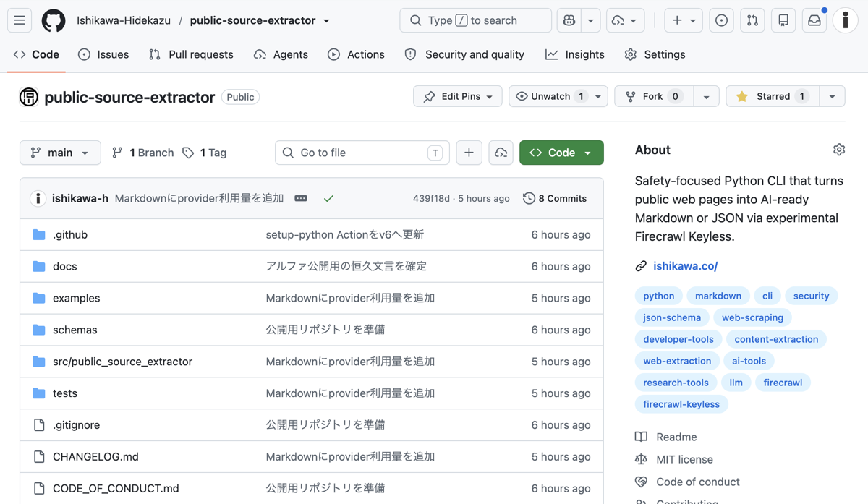This screenshot has height=504, width=868.
Task: Click the cloud agent icon next to Code
Action: click(x=501, y=153)
